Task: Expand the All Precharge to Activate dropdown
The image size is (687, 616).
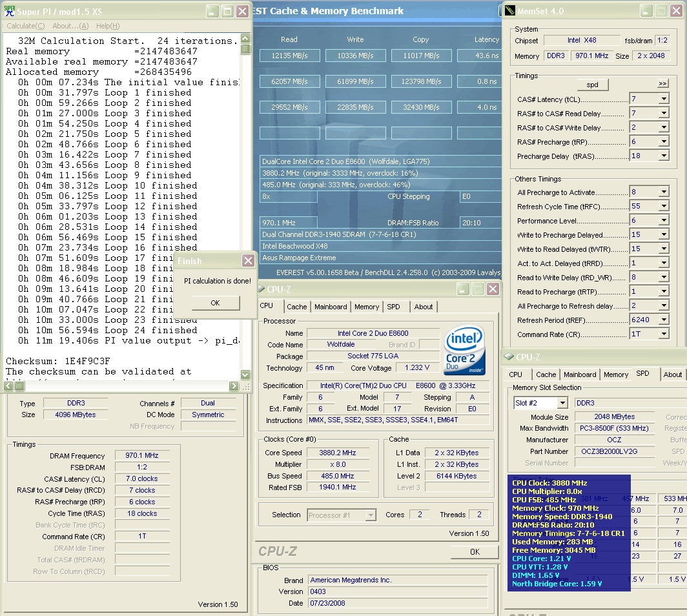Action: (x=664, y=192)
